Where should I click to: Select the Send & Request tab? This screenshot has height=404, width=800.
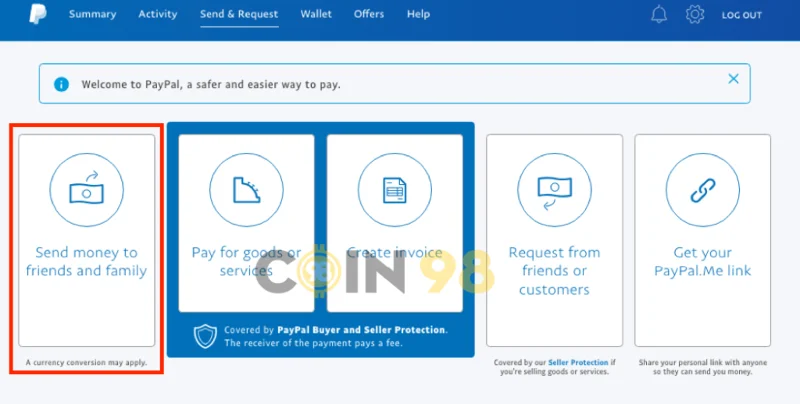pos(239,14)
